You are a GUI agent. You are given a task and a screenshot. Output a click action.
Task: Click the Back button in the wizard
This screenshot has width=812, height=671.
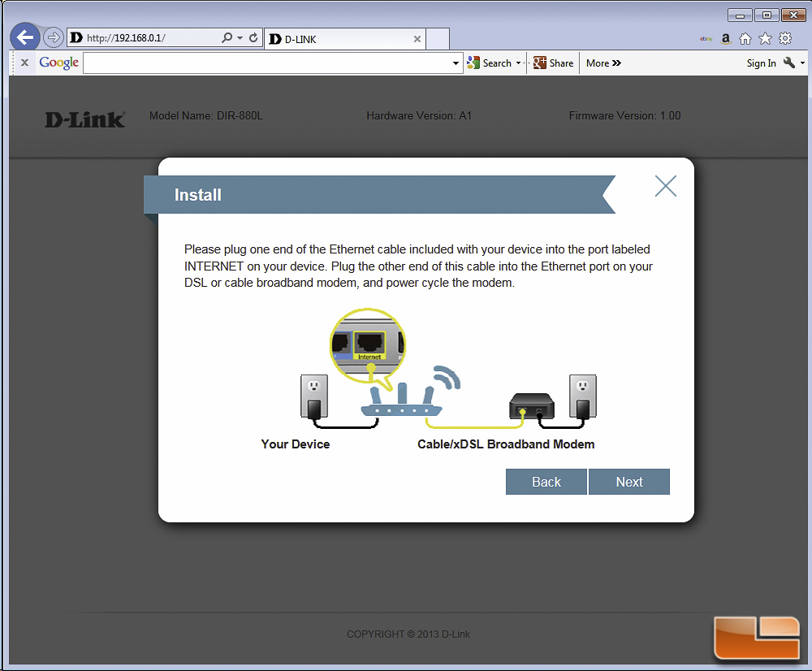click(546, 482)
